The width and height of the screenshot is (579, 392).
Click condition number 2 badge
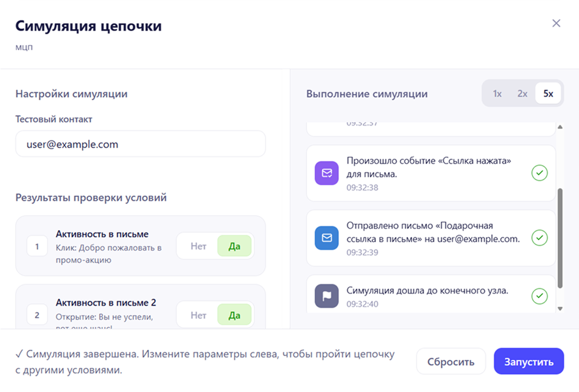(x=37, y=315)
